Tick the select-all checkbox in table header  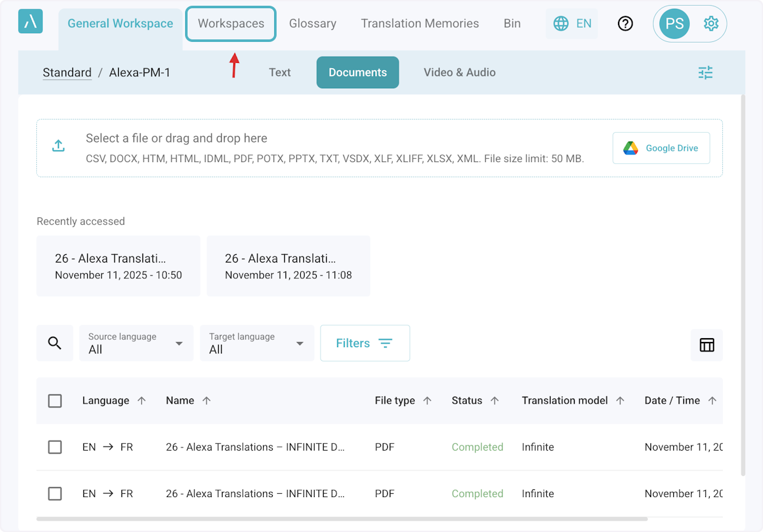coord(55,400)
